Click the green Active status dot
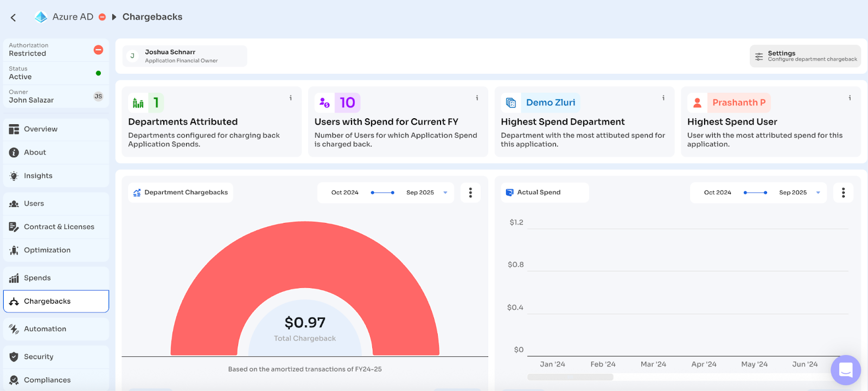The width and height of the screenshot is (868, 391). pos(98,73)
